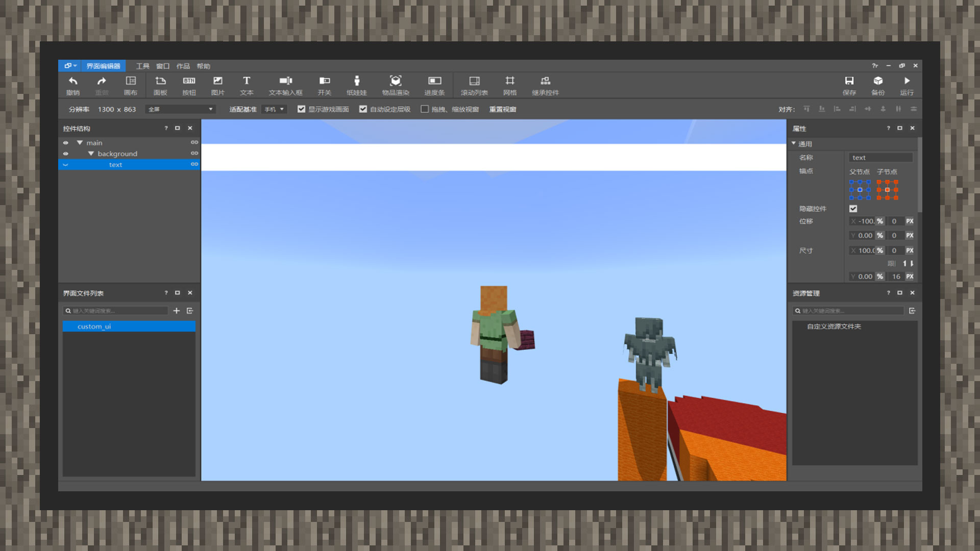Add a Grid (网格) control

pos(510,85)
